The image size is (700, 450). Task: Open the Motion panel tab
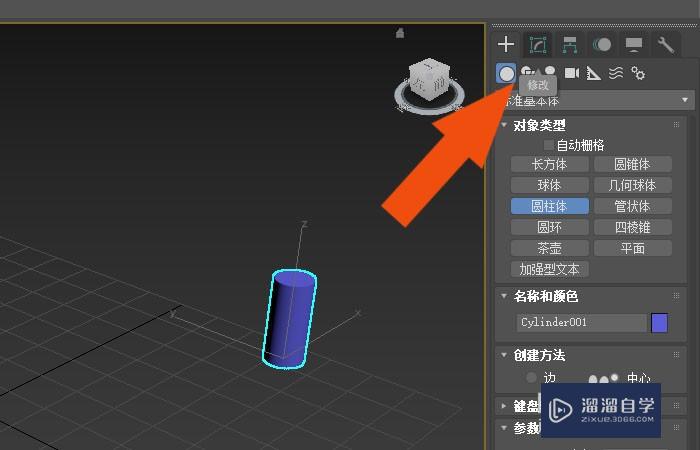pos(602,45)
